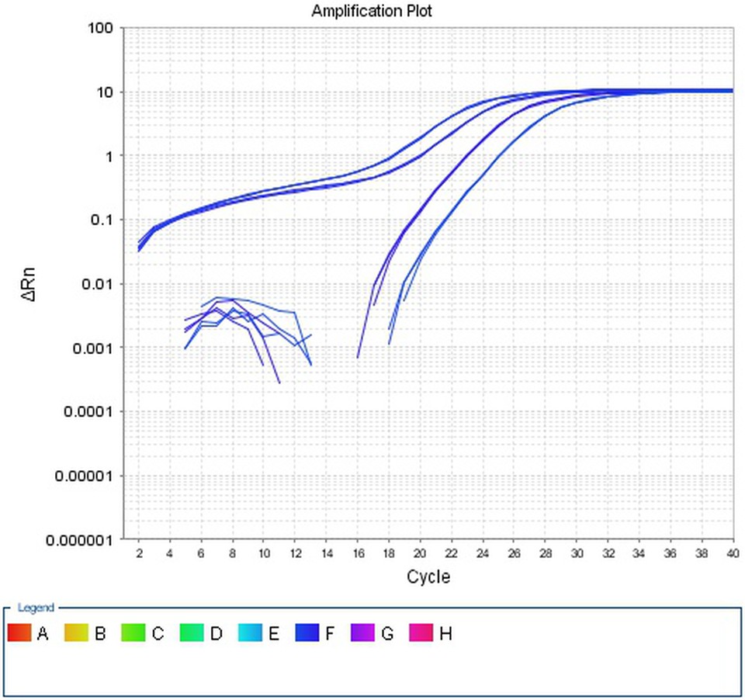Click the Cycle x-axis label
Viewport: 745px width, 700px height.
click(x=428, y=577)
